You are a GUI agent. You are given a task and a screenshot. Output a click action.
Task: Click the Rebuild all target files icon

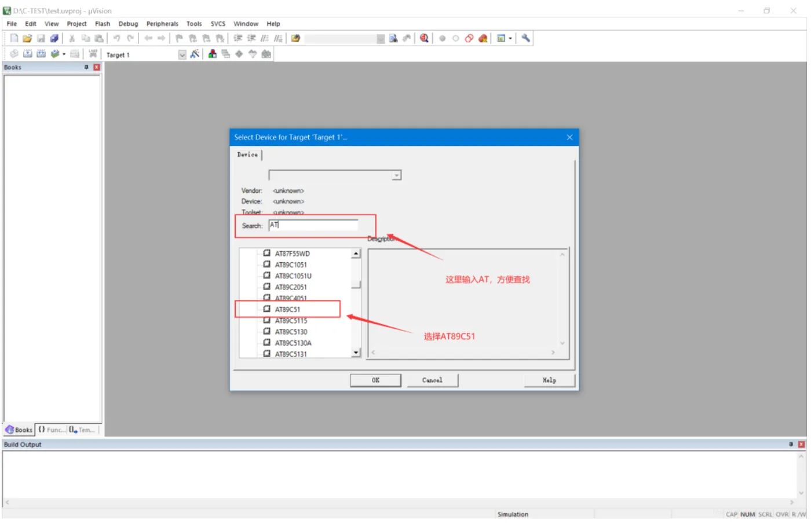point(41,54)
